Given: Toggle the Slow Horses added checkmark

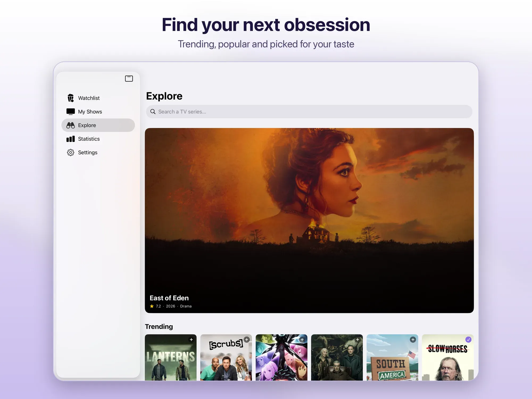Looking at the screenshot, I should tap(468, 340).
